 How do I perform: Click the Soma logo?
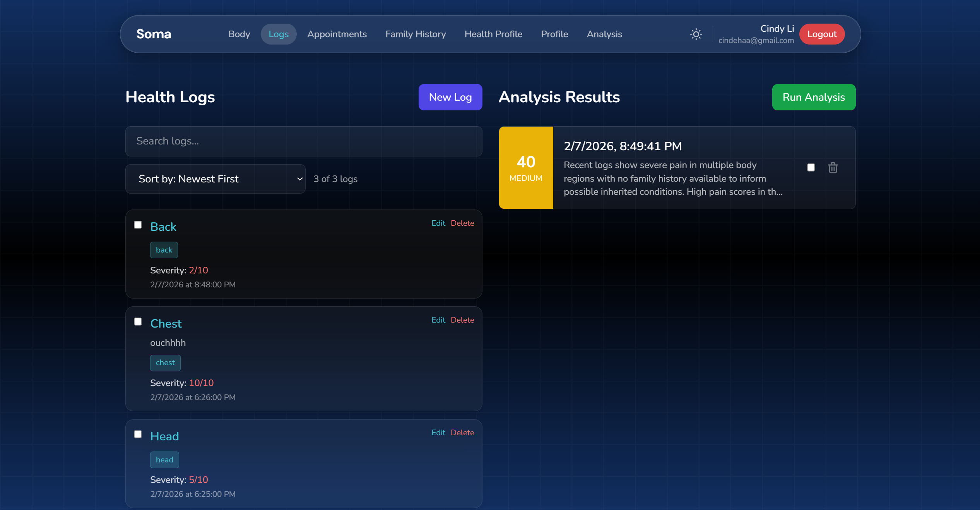click(x=154, y=34)
